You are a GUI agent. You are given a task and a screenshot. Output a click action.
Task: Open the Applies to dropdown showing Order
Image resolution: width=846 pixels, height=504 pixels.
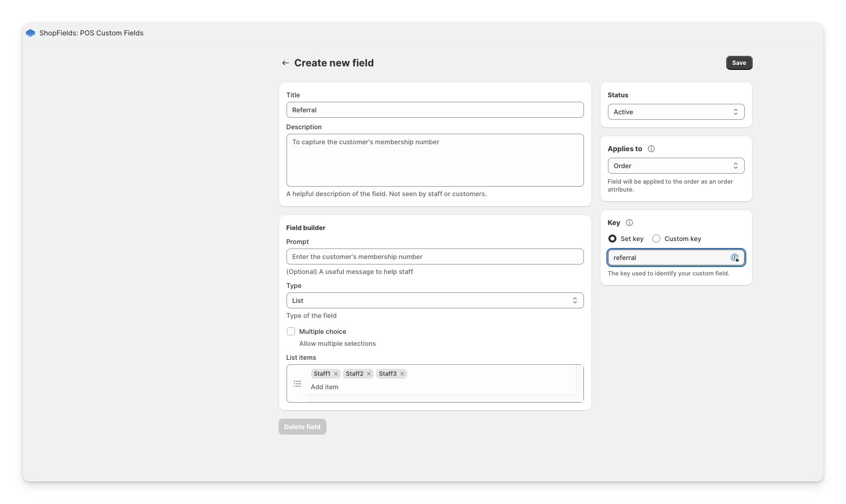coord(676,166)
